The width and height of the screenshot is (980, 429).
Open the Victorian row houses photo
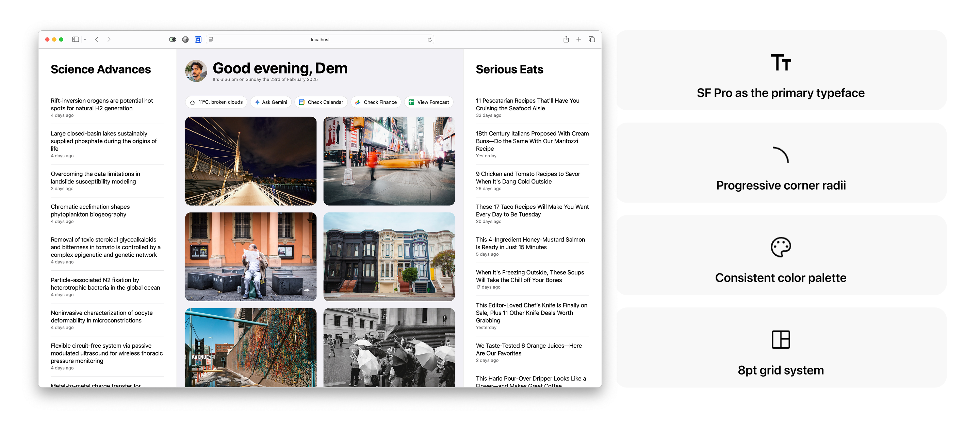pos(389,257)
